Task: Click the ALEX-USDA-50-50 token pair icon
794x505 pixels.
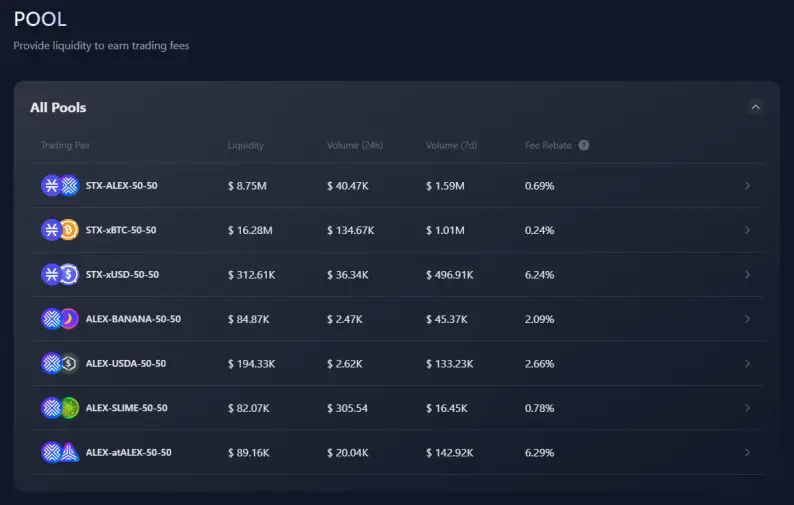Action: 60,363
